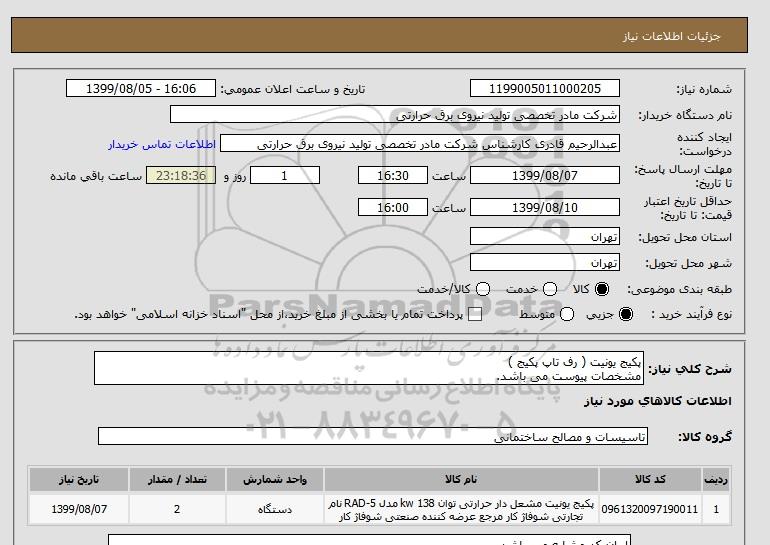Screen dimensions: 770x545
Task: Click the response deadline date 1399/08/07 field
Action: click(545, 175)
